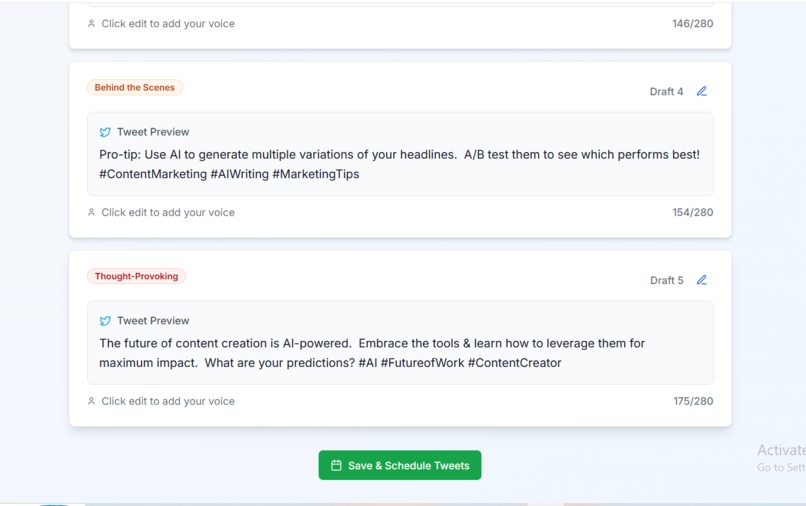Click the future of content creation tweet text

point(372,353)
